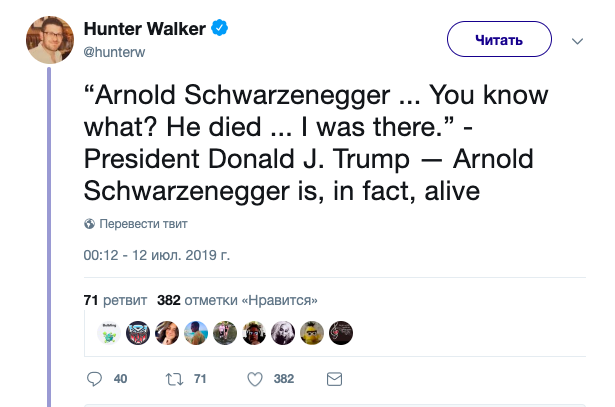Open Hunter Walker's profile avatar
The width and height of the screenshot is (615, 407).
click(50, 40)
